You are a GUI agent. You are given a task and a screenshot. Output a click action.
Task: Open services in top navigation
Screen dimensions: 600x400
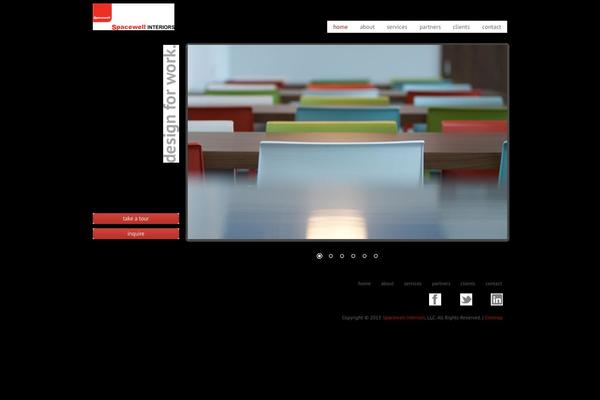pyautogui.click(x=397, y=27)
